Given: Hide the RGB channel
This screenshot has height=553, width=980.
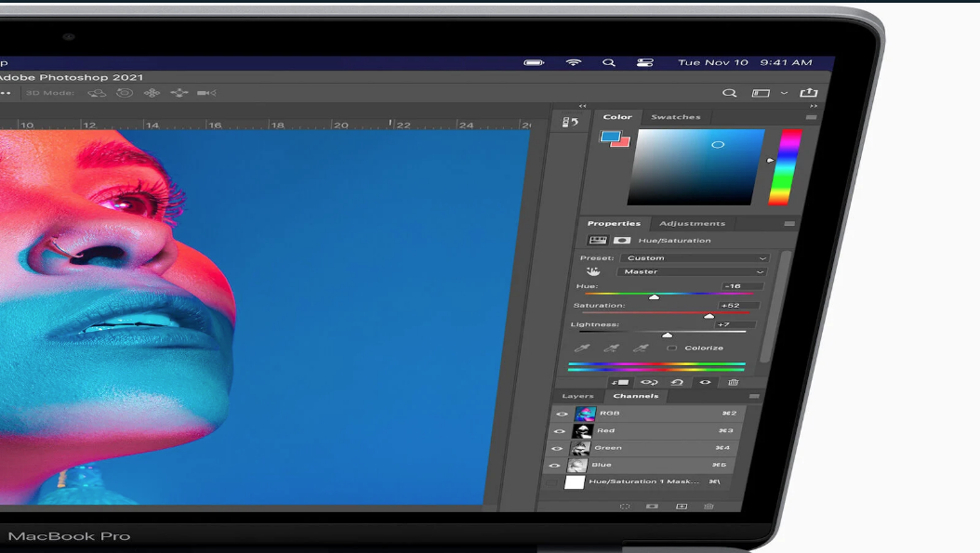Looking at the screenshot, I should [x=562, y=414].
